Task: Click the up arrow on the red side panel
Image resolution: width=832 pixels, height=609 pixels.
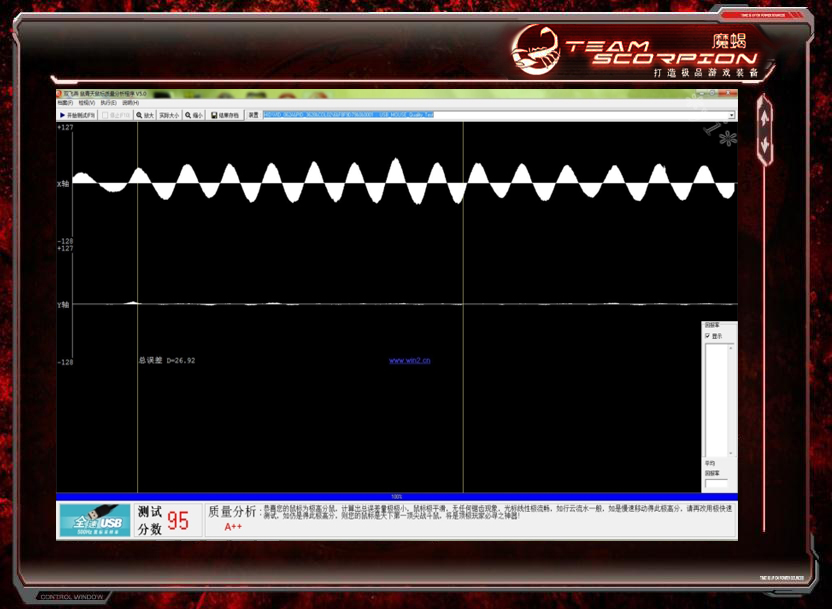Action: coord(765,119)
